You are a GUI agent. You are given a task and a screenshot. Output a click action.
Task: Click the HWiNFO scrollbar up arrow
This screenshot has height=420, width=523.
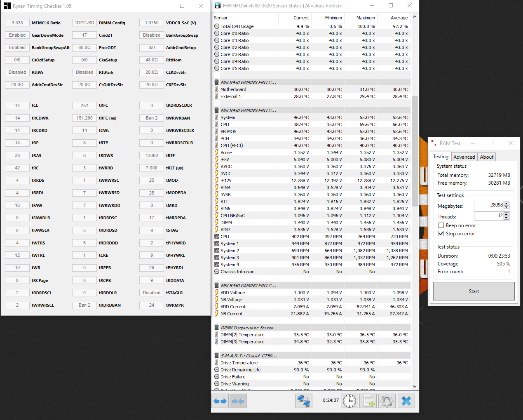[415, 17]
